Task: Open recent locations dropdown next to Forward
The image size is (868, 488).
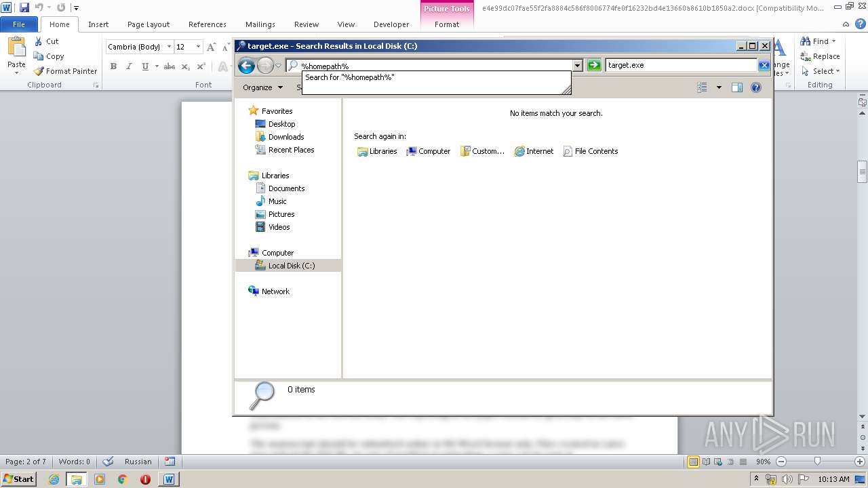Action: click(278, 66)
